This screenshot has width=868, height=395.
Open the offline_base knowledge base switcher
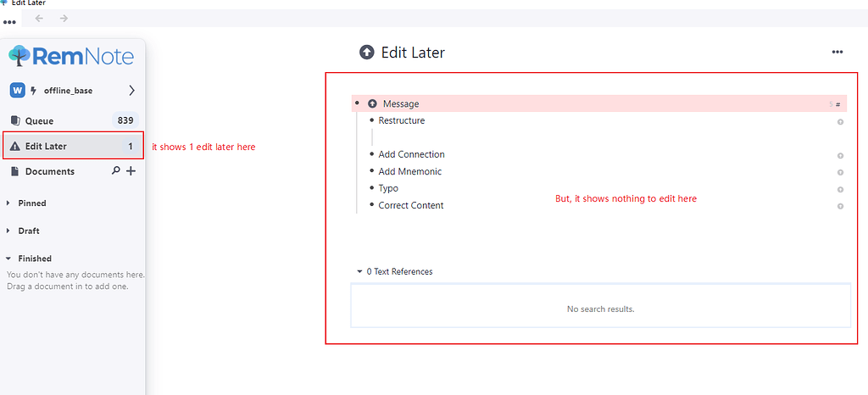tap(73, 91)
